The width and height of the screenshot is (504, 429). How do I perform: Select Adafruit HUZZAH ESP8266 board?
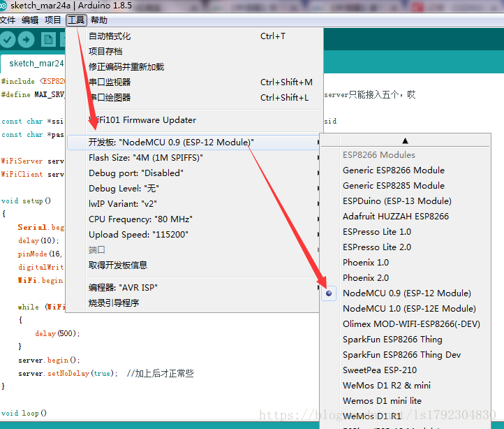click(x=396, y=217)
